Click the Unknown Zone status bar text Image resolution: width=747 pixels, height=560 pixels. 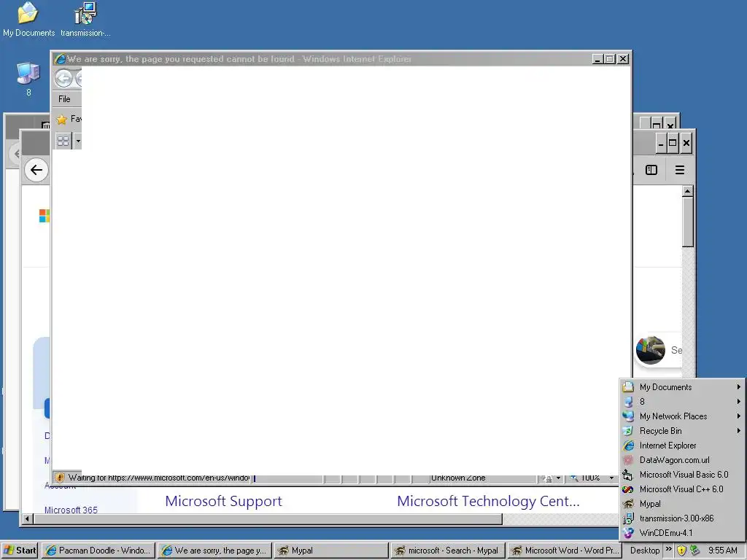[x=458, y=478]
